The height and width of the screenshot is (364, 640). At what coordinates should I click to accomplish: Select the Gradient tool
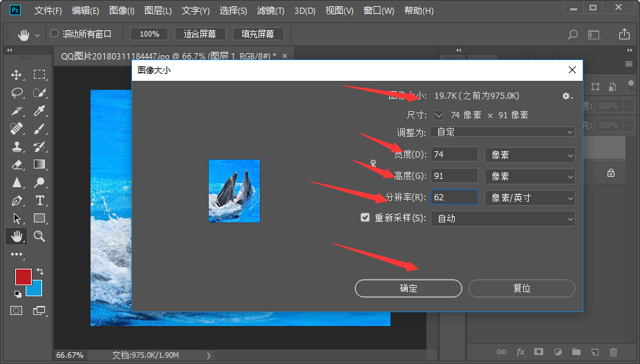click(39, 164)
